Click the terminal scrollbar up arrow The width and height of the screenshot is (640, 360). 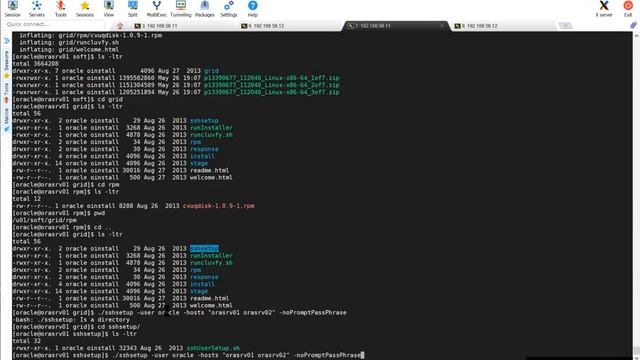pyautogui.click(x=636, y=36)
